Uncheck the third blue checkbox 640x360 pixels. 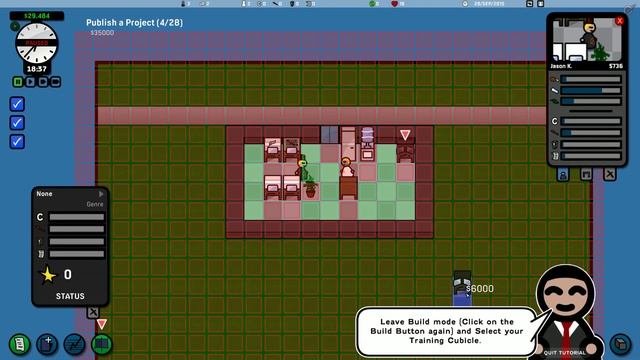tap(17, 142)
